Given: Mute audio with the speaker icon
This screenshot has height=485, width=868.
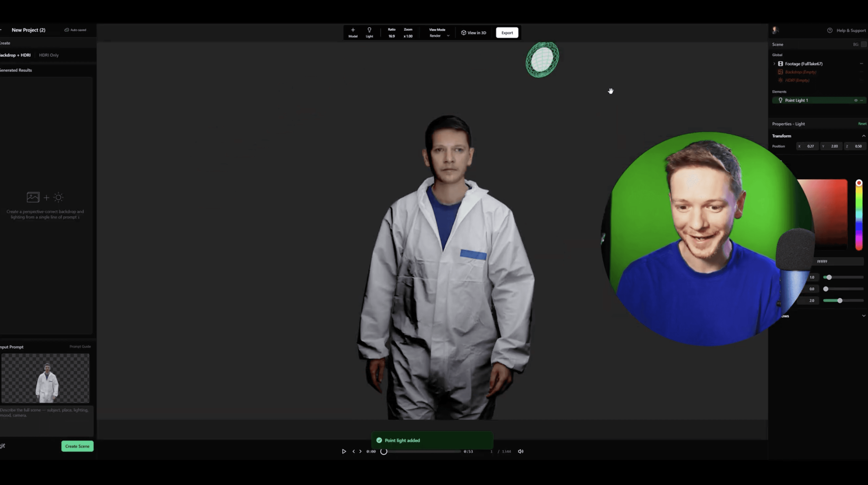Looking at the screenshot, I should tap(521, 451).
